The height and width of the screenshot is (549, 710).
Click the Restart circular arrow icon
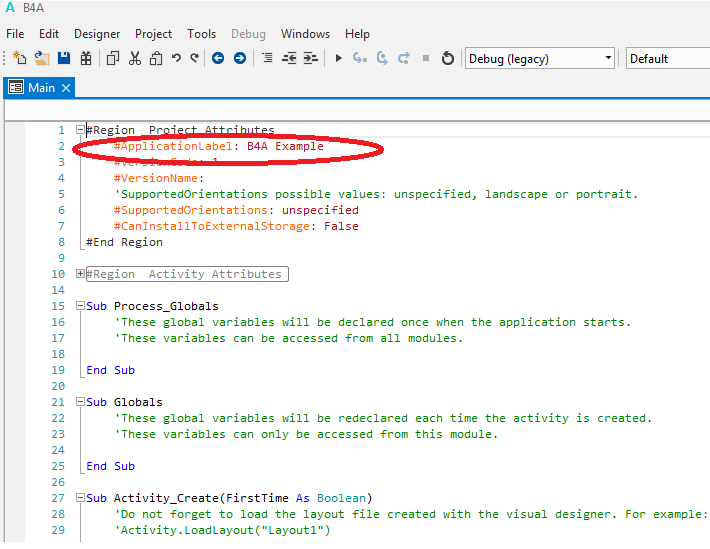coord(447,58)
